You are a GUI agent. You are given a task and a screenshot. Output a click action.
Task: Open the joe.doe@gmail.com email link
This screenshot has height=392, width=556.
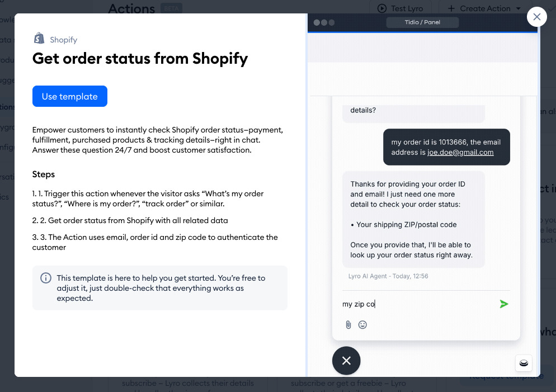pos(460,152)
